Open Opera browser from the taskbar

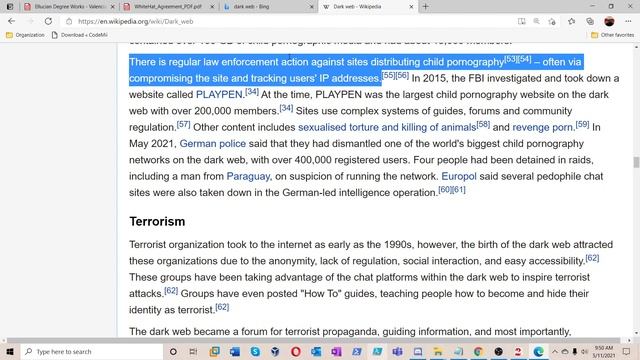coord(296,351)
